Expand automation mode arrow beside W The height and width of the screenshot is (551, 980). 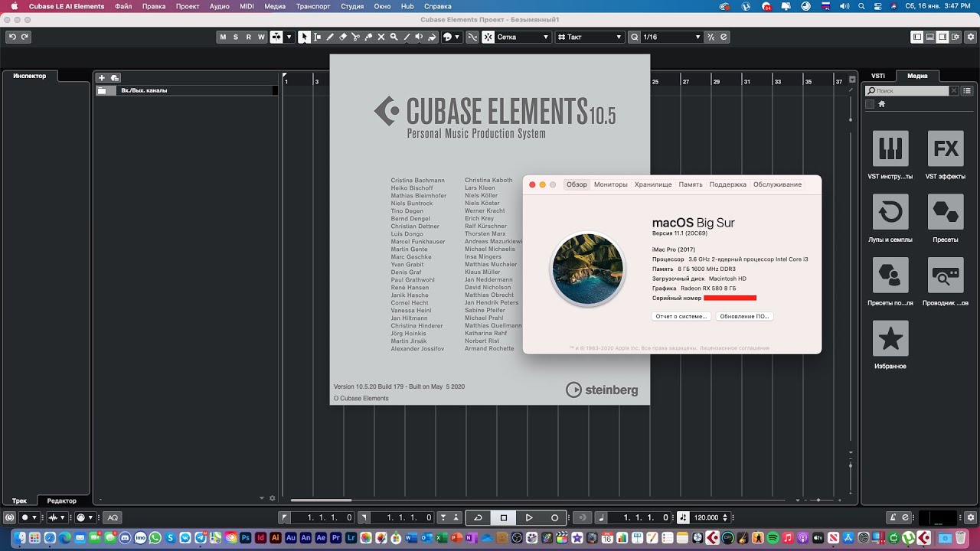point(289,37)
